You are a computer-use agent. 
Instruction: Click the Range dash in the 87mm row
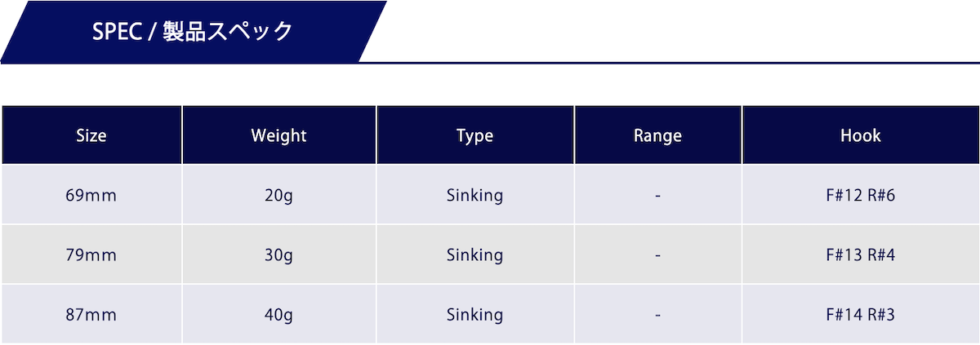(x=657, y=314)
